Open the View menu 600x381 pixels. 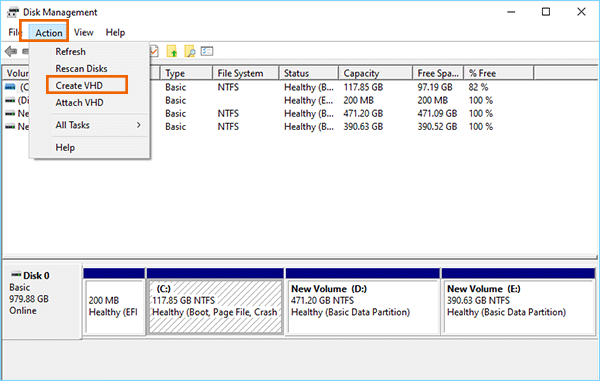tap(83, 33)
